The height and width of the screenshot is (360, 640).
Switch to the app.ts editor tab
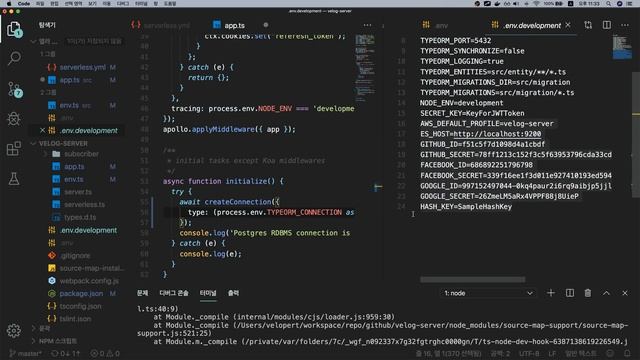point(235,25)
